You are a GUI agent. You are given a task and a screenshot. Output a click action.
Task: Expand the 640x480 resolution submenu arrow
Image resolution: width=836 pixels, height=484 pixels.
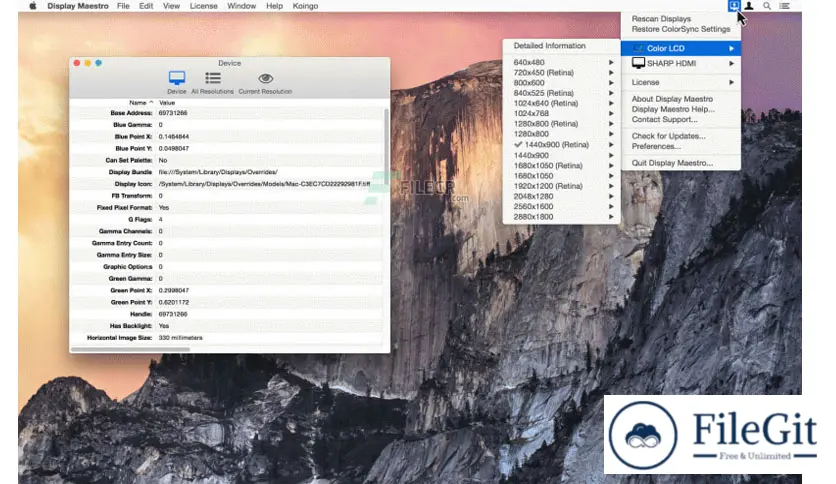[x=611, y=62]
